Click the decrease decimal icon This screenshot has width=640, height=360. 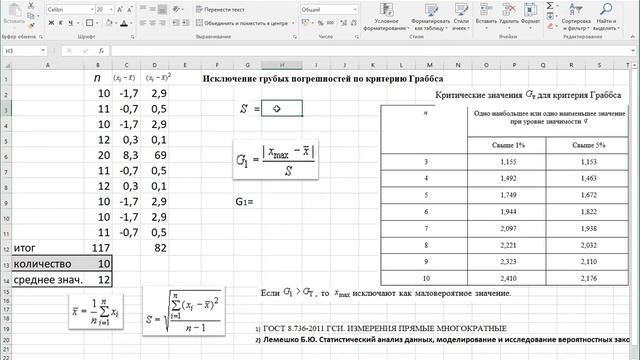tap(353, 23)
